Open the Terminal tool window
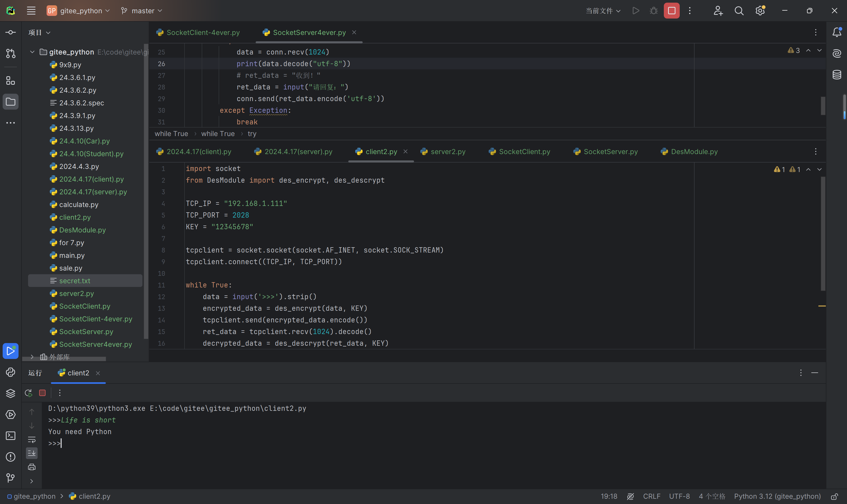The width and height of the screenshot is (847, 504). click(11, 436)
